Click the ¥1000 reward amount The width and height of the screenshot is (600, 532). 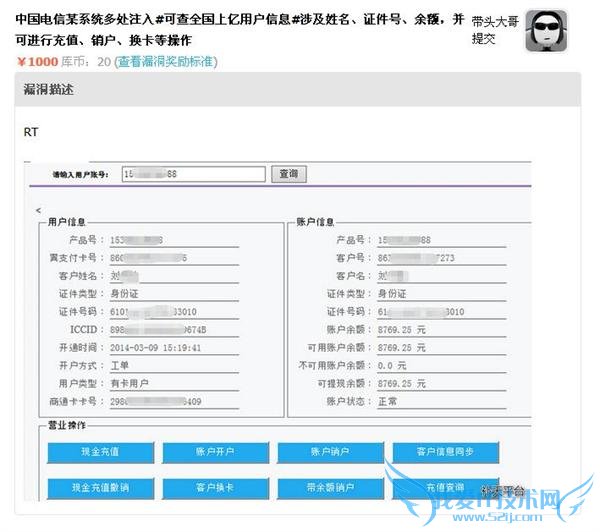37,62
